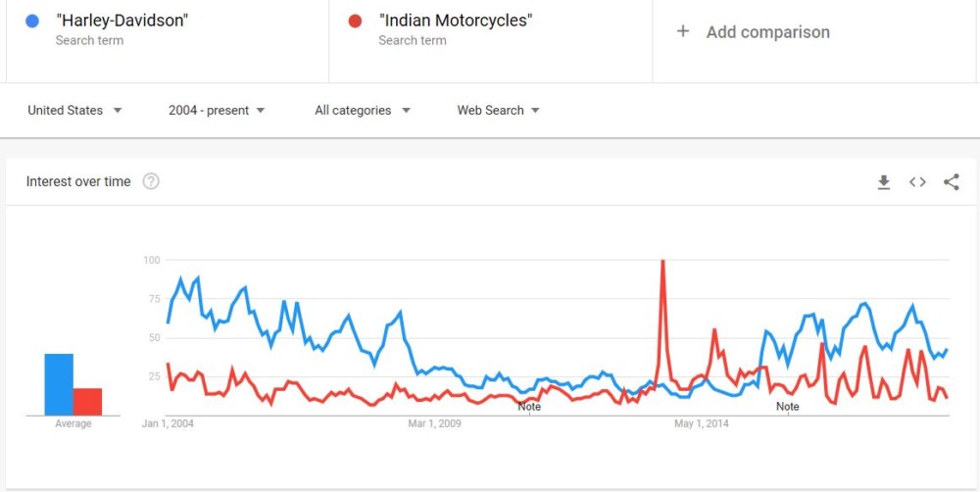Open help for Interest over time
This screenshot has height=492, width=980.
coord(151,181)
